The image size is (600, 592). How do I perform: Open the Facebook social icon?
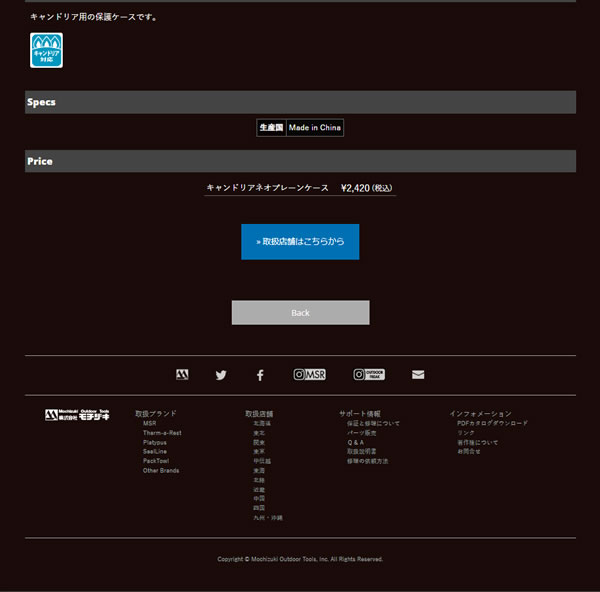coord(260,375)
